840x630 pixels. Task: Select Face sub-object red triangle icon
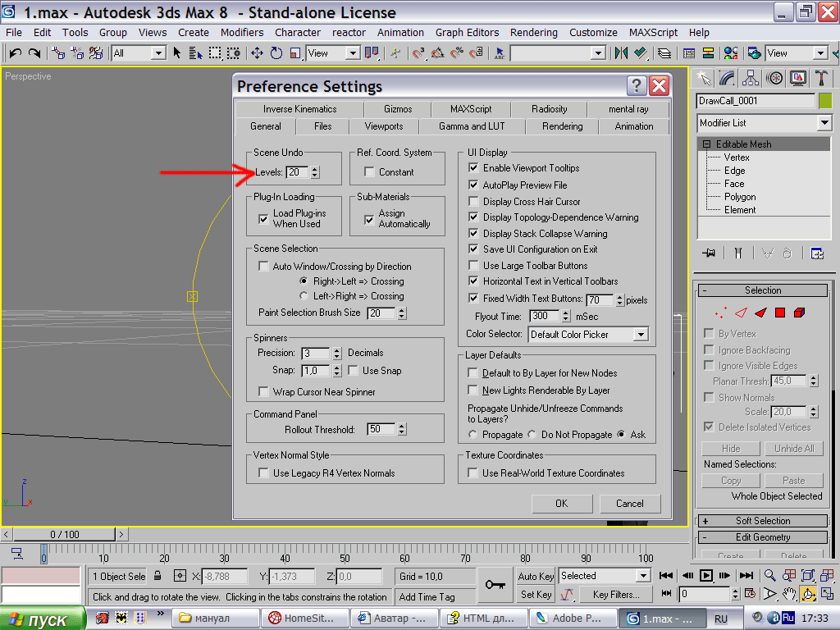(760, 313)
